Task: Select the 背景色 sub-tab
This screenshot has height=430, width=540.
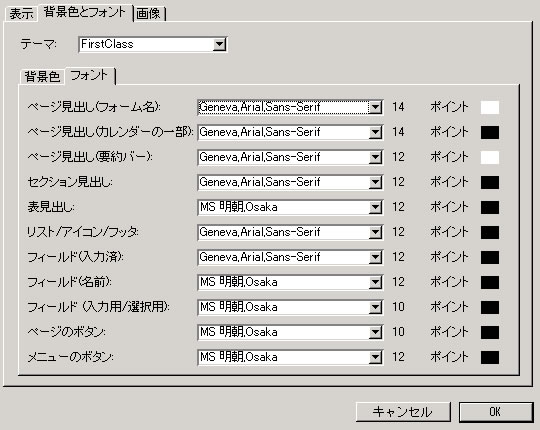Action: [42, 76]
